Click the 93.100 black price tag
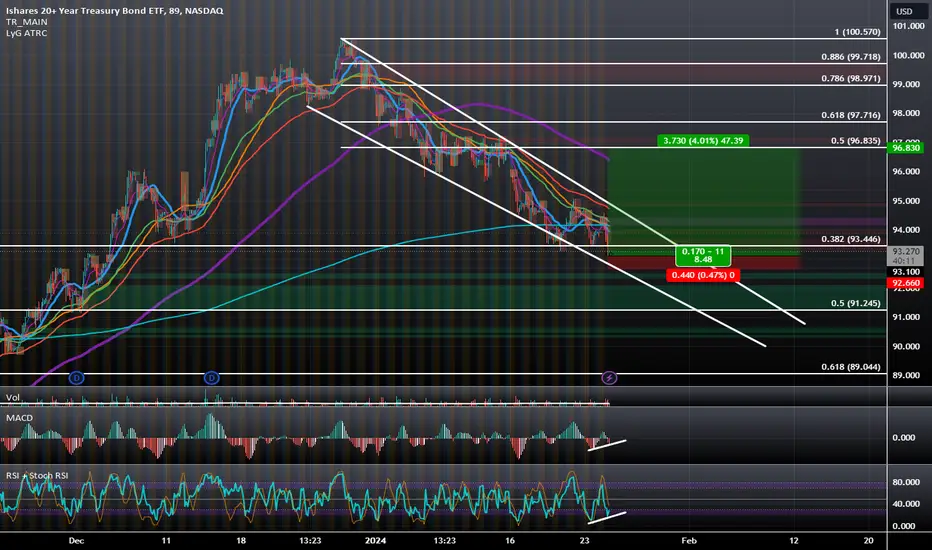Image resolution: width=932 pixels, height=550 pixels. coord(906,272)
